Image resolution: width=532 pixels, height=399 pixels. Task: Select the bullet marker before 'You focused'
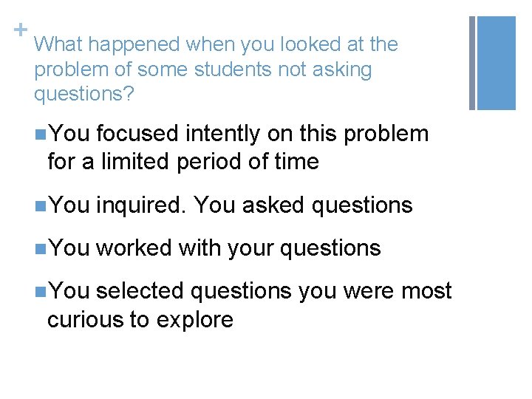click(x=39, y=134)
